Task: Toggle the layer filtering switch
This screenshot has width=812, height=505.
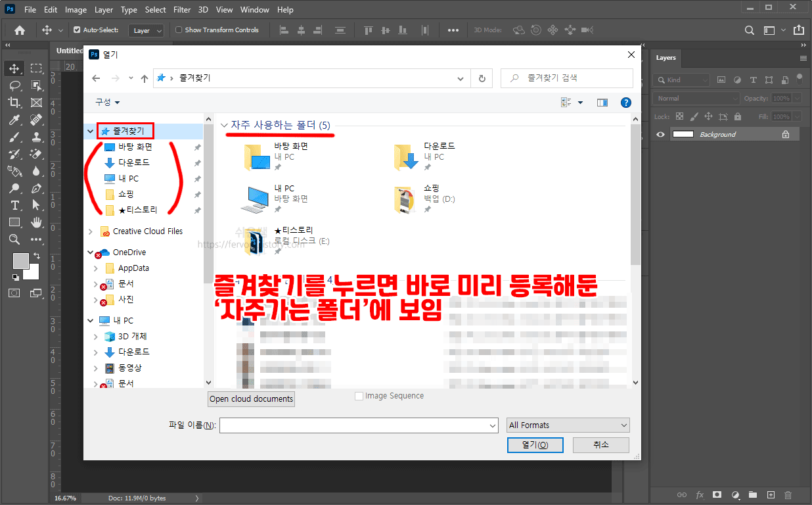Action: [x=799, y=78]
